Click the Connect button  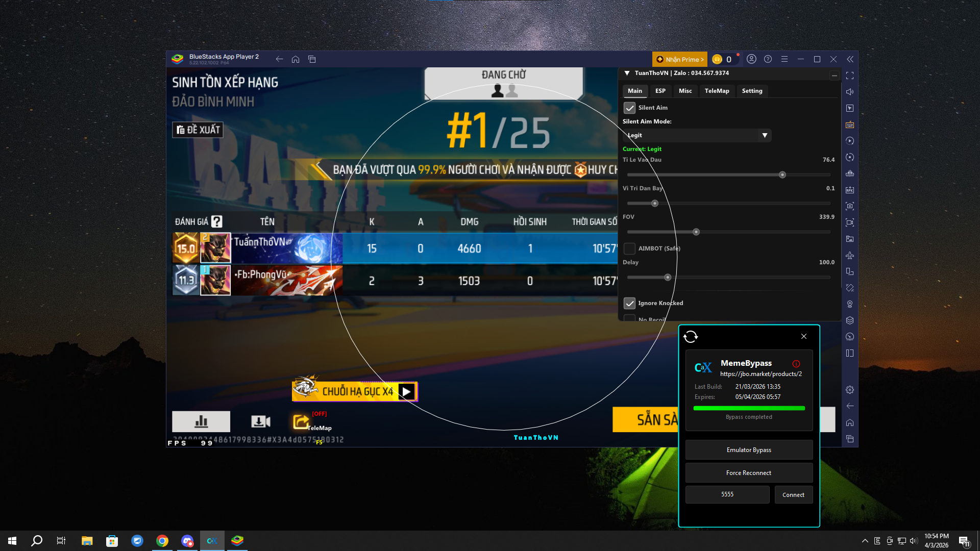pyautogui.click(x=793, y=495)
